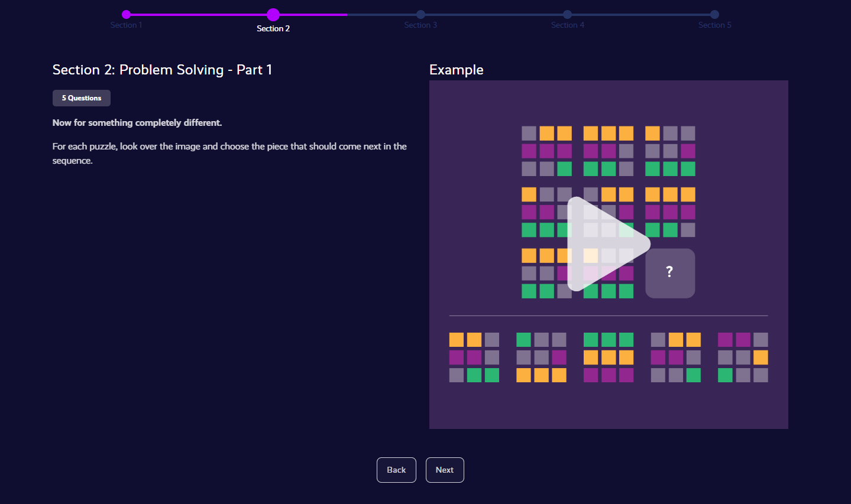Open Section 1 via its label

tap(126, 25)
